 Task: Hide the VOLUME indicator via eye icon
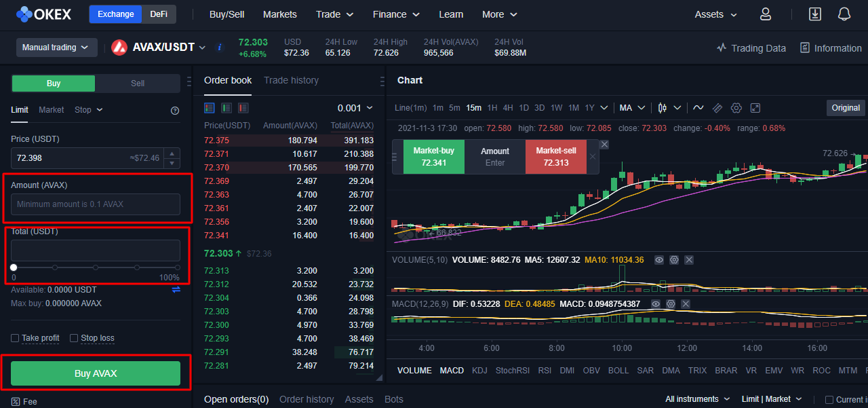pos(658,260)
